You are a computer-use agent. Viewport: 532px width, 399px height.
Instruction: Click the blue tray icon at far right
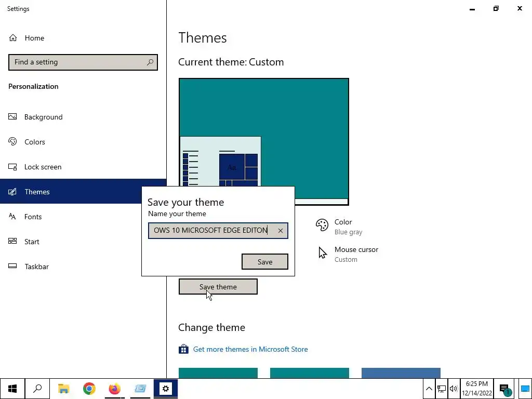(525, 389)
